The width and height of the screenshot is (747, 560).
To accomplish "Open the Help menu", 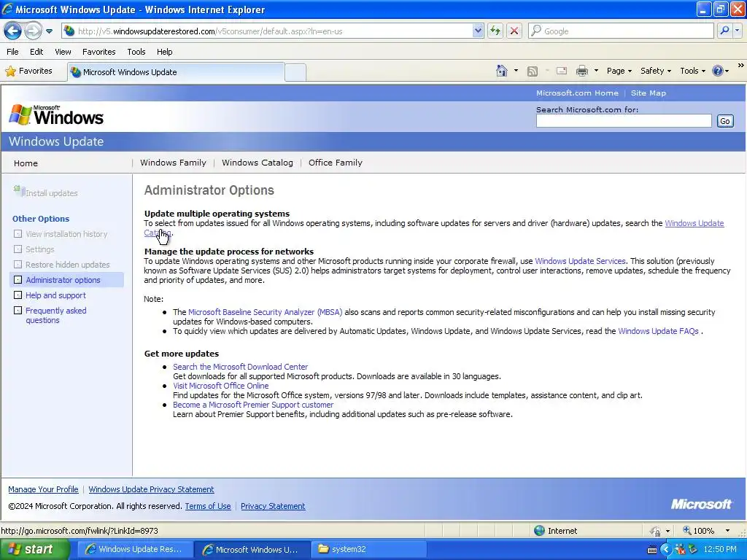I will click(164, 52).
